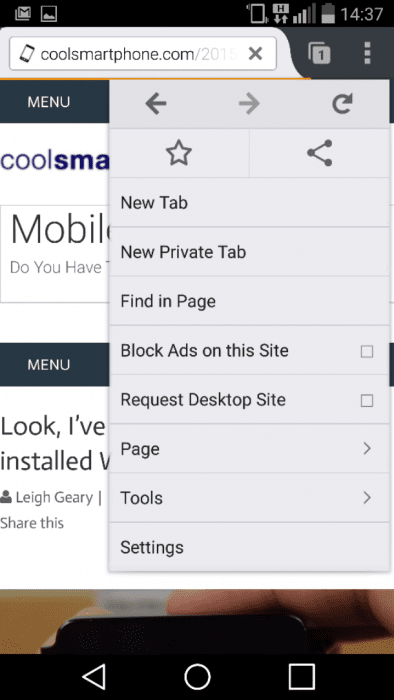This screenshot has width=394, height=700.
Task: Tap the forward arrow in browser menu
Action: click(x=249, y=104)
